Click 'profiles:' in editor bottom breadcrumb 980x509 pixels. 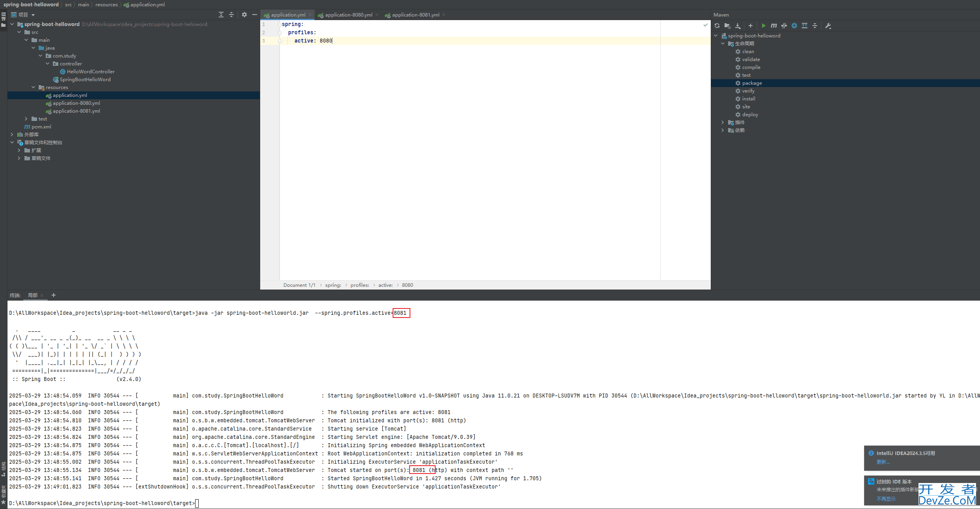point(360,285)
